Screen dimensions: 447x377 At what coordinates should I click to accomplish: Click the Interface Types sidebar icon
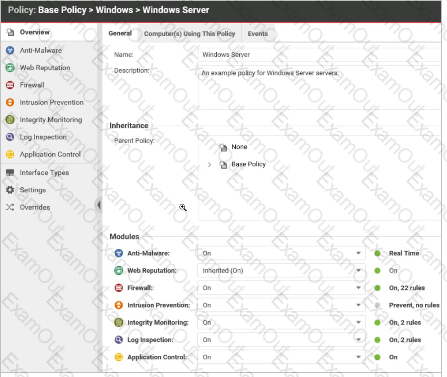pyautogui.click(x=10, y=172)
